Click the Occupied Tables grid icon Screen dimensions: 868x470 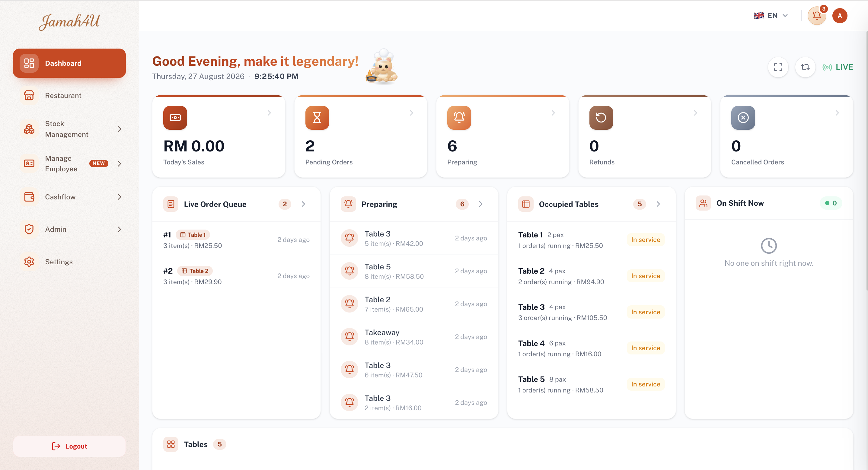point(526,204)
